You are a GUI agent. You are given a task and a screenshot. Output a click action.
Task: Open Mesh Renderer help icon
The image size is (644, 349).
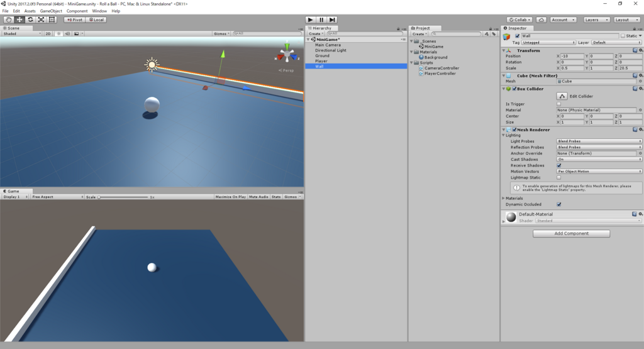pyautogui.click(x=635, y=130)
